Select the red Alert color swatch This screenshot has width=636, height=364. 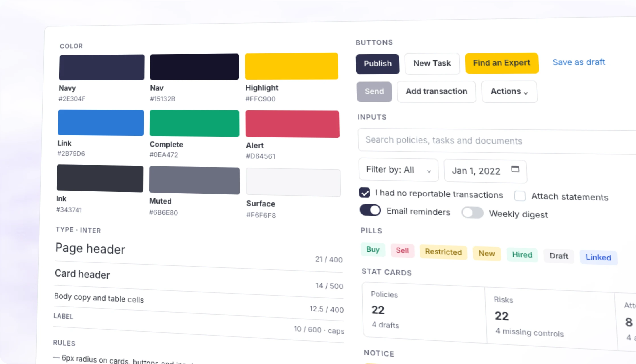pyautogui.click(x=292, y=124)
